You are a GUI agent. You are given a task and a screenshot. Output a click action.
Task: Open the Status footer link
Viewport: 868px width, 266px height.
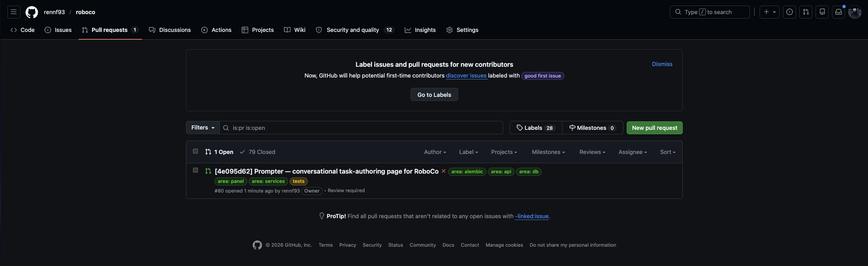[395, 245]
